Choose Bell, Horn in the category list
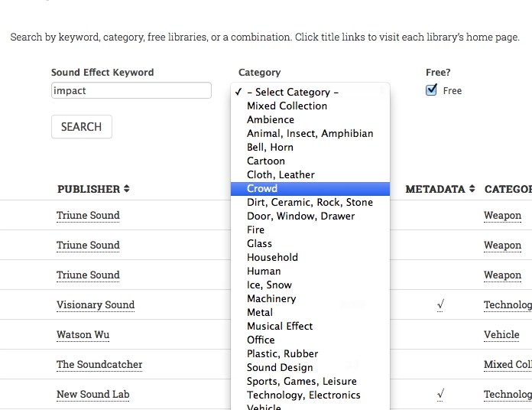 click(x=310, y=148)
